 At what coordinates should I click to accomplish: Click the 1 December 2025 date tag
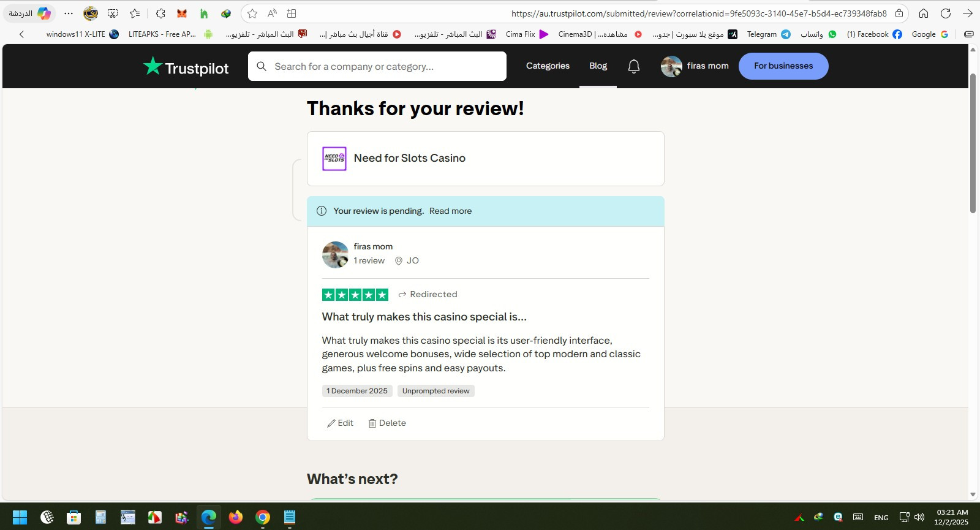pyautogui.click(x=357, y=391)
